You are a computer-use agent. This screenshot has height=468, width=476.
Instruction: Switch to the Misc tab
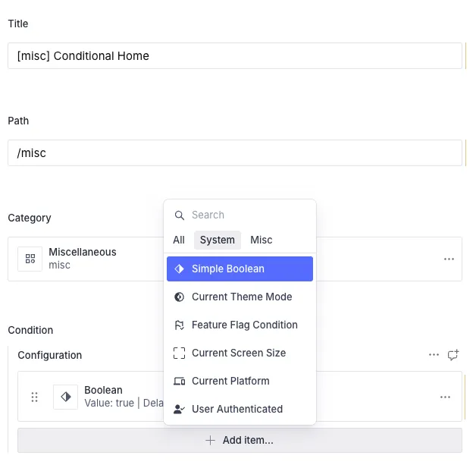click(261, 240)
